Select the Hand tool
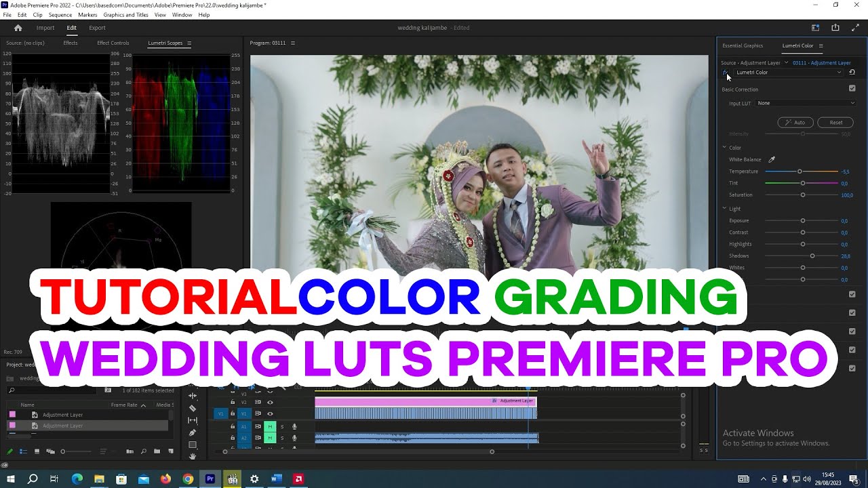This screenshot has height=488, width=868. 193,456
